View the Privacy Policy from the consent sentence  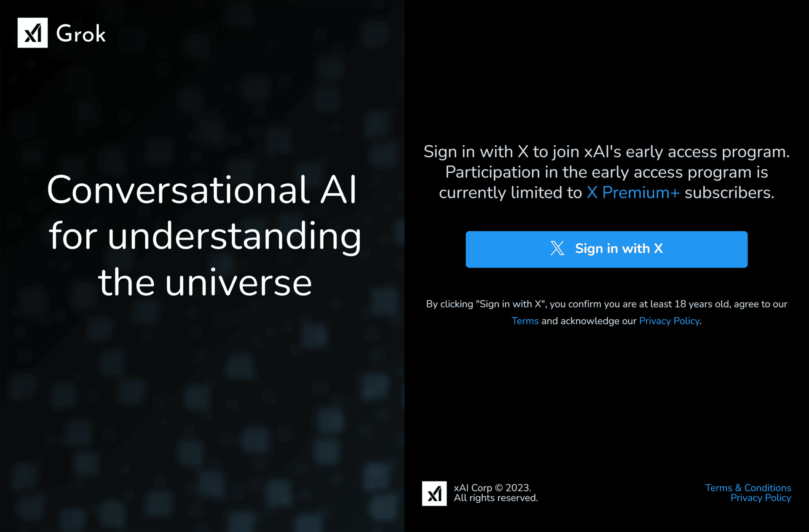(x=669, y=321)
